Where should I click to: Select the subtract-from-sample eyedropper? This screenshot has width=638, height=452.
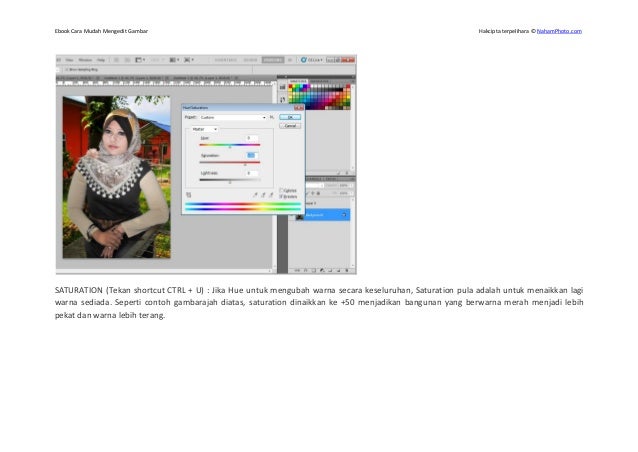(271, 195)
